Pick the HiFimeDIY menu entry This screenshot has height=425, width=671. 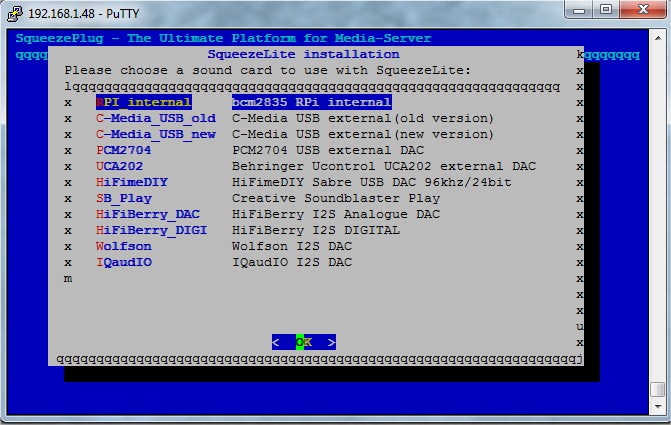[132, 182]
